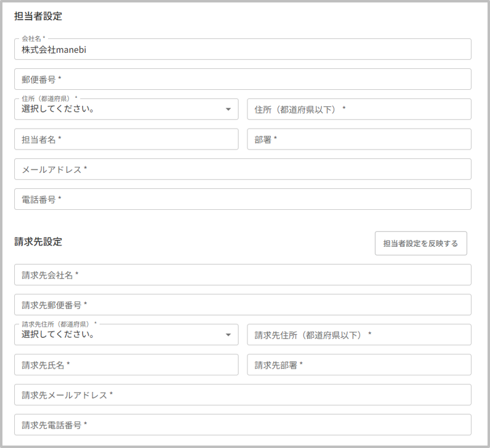The width and height of the screenshot is (490, 448).
Task: Focus the 郵便番号 input field
Action: 243,79
